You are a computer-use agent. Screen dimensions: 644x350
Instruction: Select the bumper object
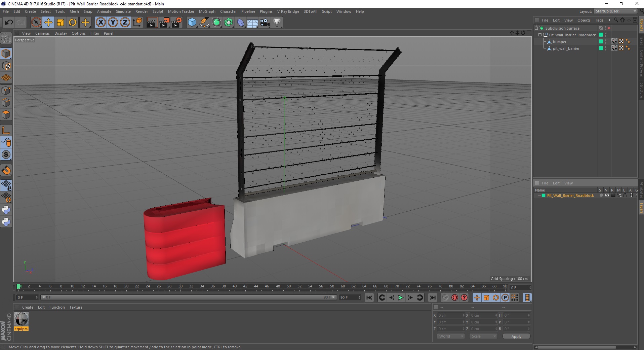[x=560, y=42]
